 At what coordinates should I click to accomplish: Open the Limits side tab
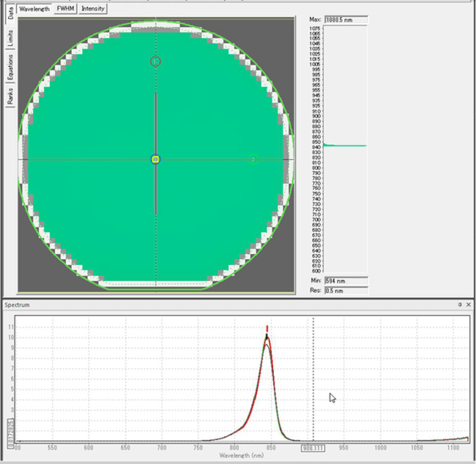click(x=10, y=38)
